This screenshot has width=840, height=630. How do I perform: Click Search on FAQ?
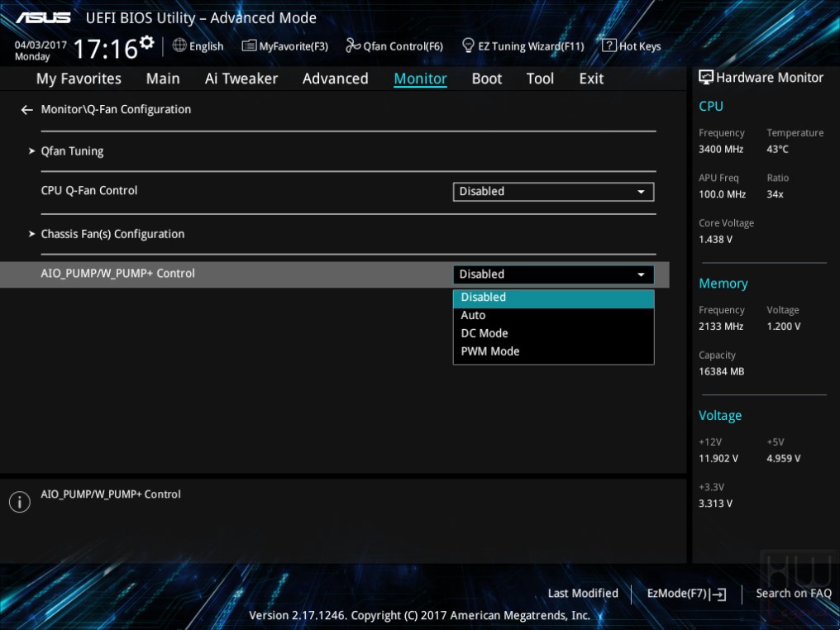[x=794, y=593]
